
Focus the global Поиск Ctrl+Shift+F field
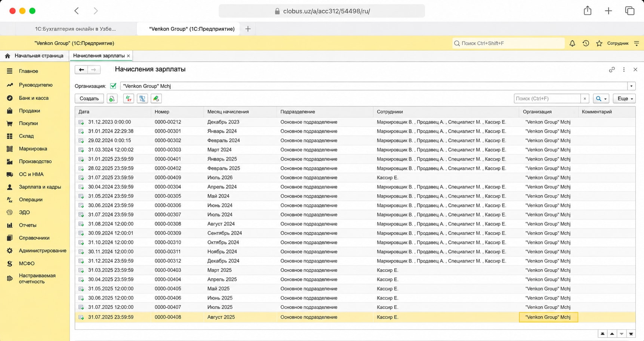[508, 43]
